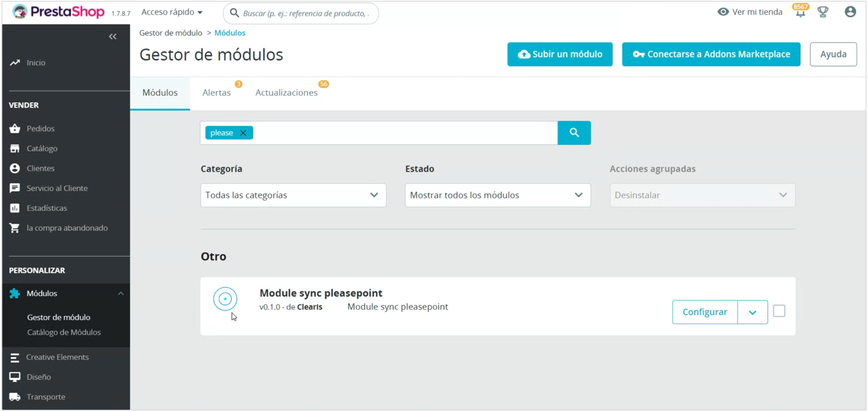
Task: Remove the 'please' search tag
Action: (243, 133)
